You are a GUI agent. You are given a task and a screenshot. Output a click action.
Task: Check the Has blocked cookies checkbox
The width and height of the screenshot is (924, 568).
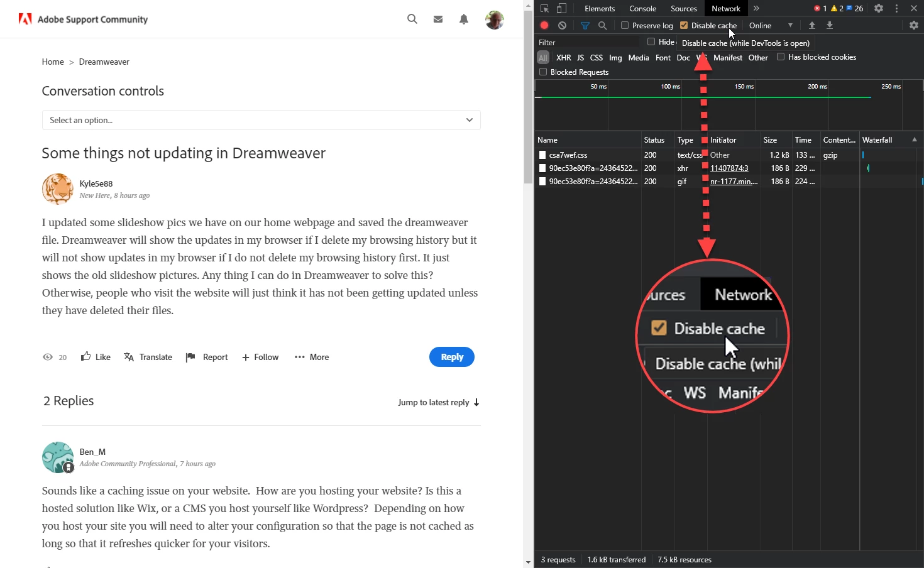[781, 57]
